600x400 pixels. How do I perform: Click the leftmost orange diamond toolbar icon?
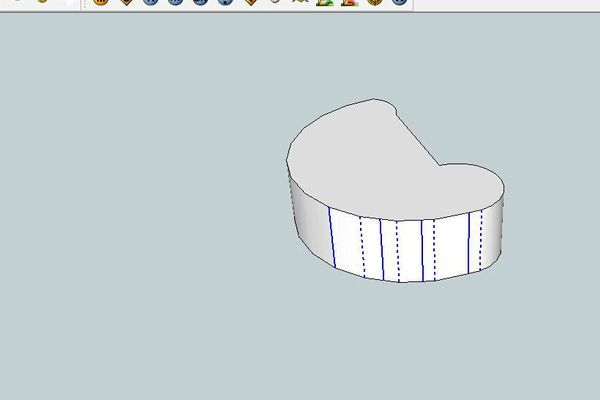(126, 3)
